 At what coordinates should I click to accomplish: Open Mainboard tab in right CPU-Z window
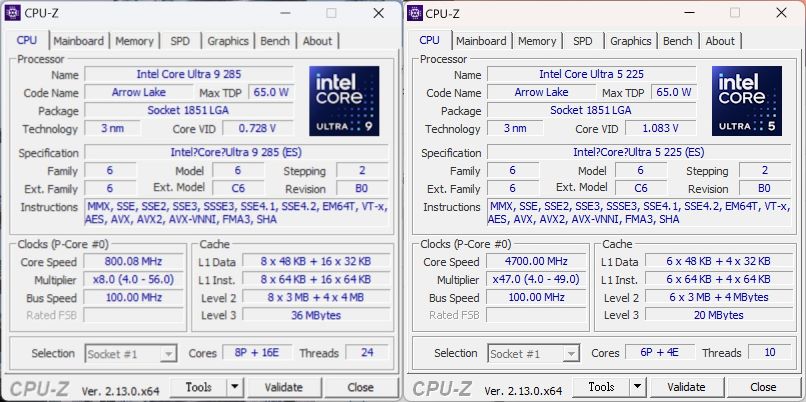pyautogui.click(x=481, y=41)
